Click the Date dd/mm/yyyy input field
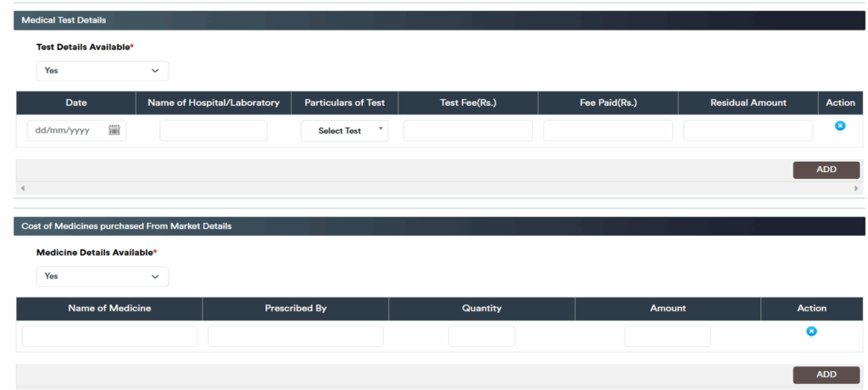 click(68, 131)
